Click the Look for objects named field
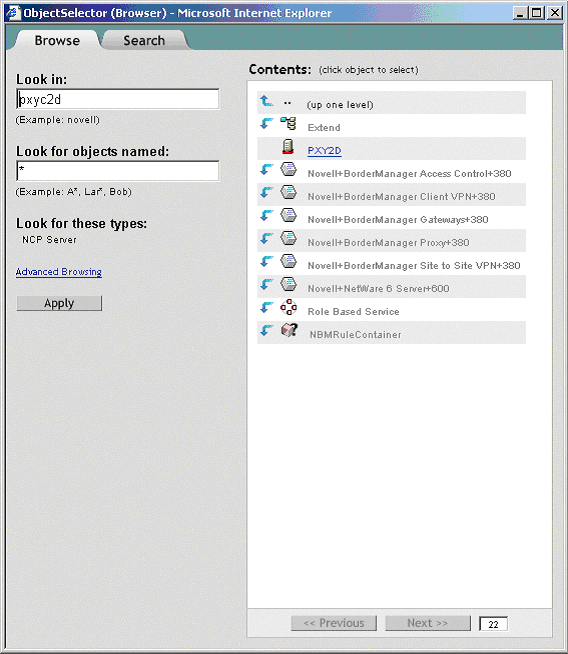568x654 pixels. pos(118,171)
